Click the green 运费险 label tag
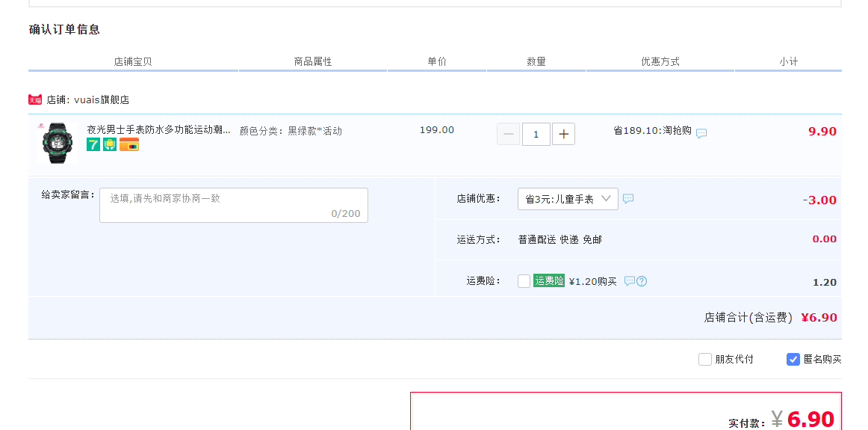Image resolution: width=868 pixels, height=430 pixels. pos(549,281)
